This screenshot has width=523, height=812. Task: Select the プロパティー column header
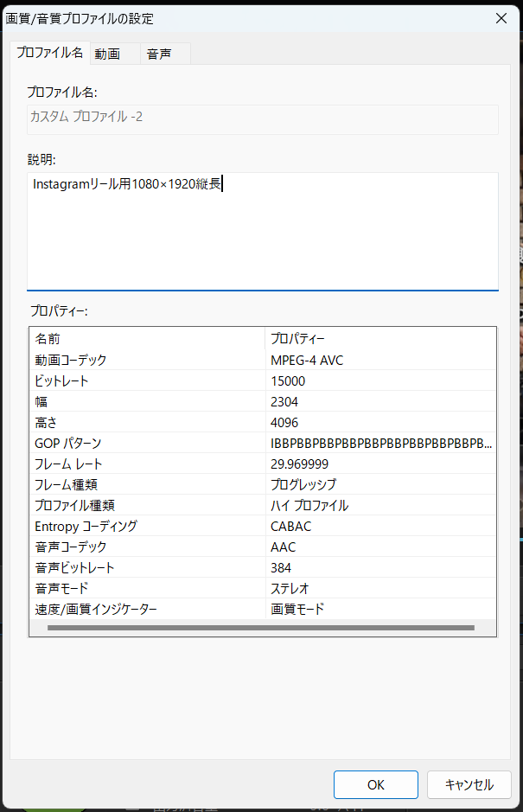tap(380, 339)
